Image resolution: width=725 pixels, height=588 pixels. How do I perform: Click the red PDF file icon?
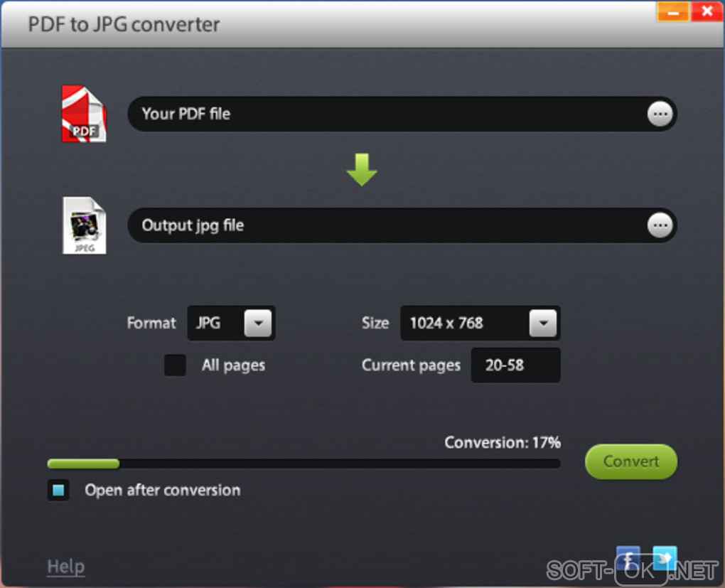pos(84,114)
